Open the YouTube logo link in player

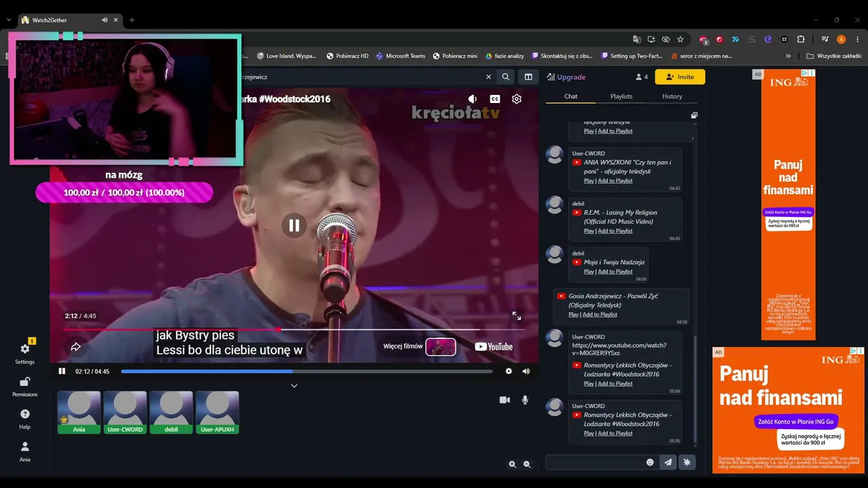[494, 347]
